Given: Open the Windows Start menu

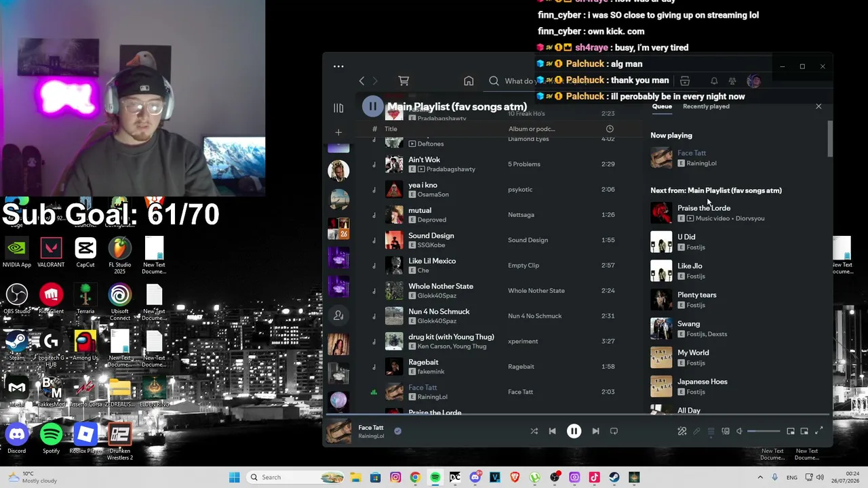Looking at the screenshot, I should tap(234, 477).
